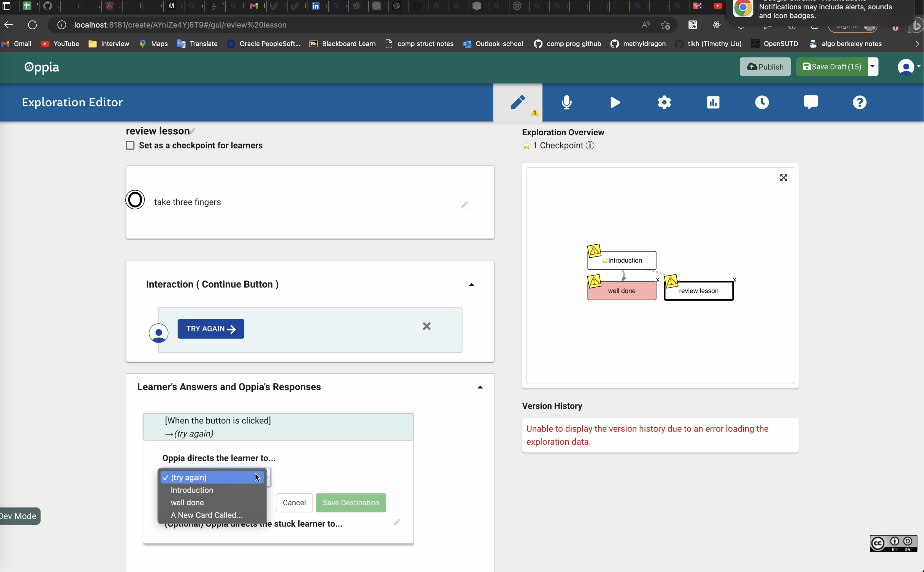
Task: Delete the Continue Button interaction
Action: pos(427,326)
